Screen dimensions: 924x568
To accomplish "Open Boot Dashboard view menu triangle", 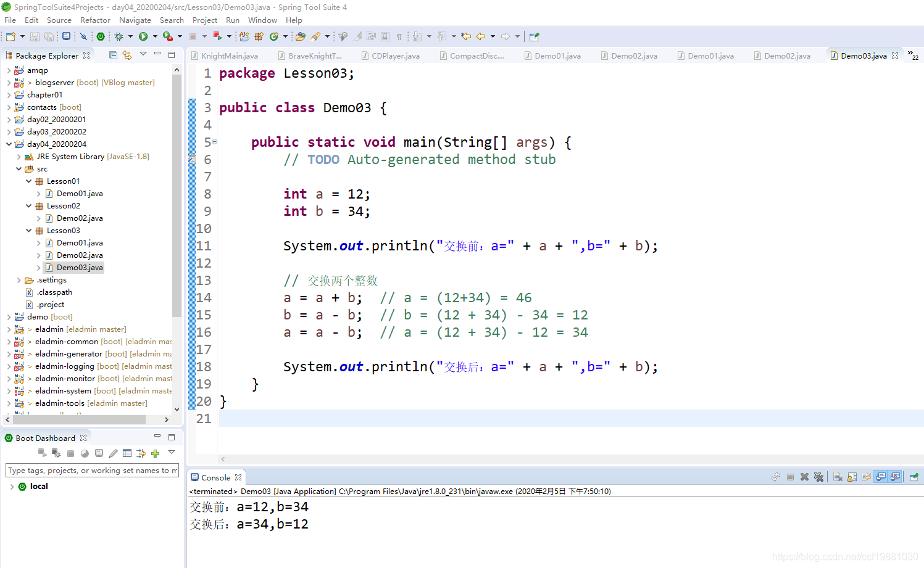I will [172, 452].
